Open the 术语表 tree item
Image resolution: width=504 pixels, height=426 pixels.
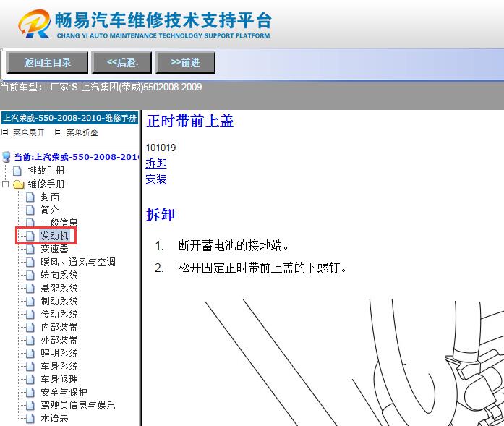click(54, 418)
